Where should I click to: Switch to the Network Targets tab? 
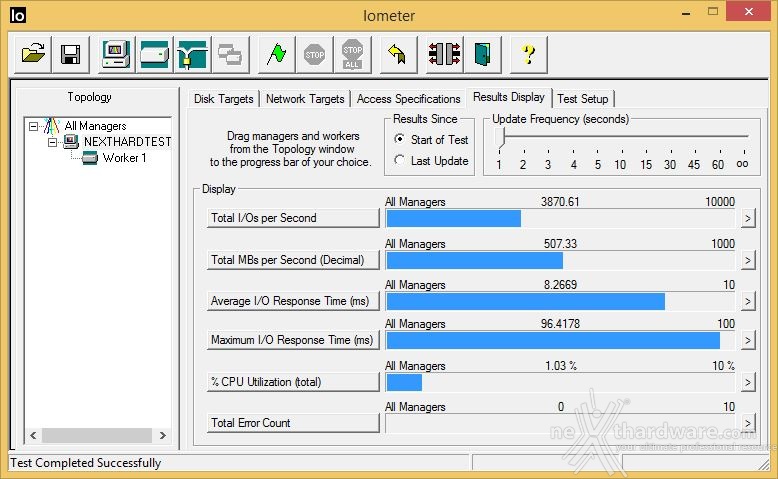(305, 99)
